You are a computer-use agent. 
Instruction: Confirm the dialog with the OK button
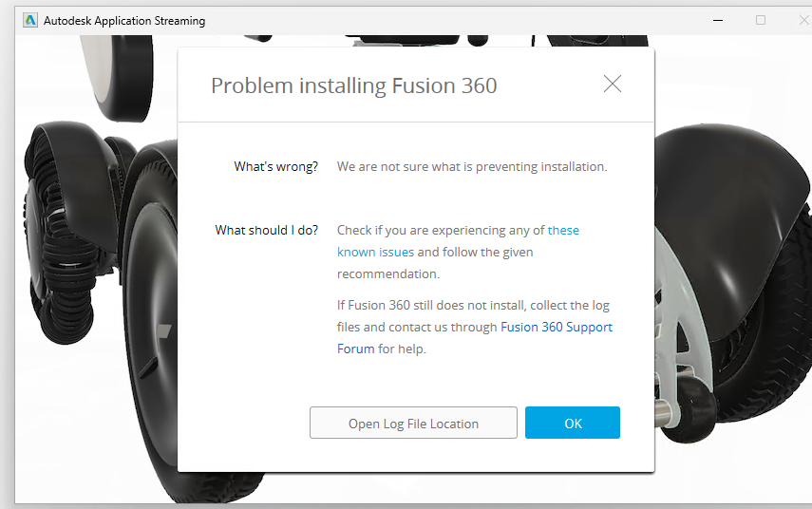pyautogui.click(x=573, y=424)
